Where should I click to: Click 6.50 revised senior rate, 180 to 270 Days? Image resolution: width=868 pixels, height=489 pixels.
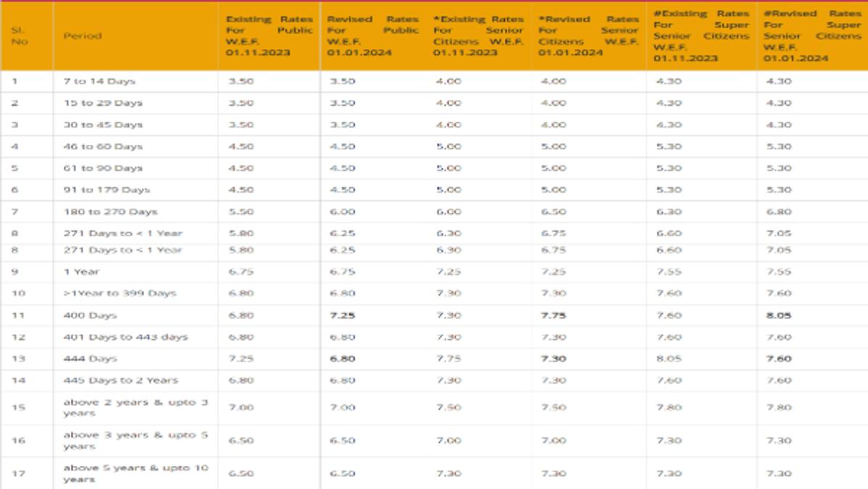tap(554, 212)
